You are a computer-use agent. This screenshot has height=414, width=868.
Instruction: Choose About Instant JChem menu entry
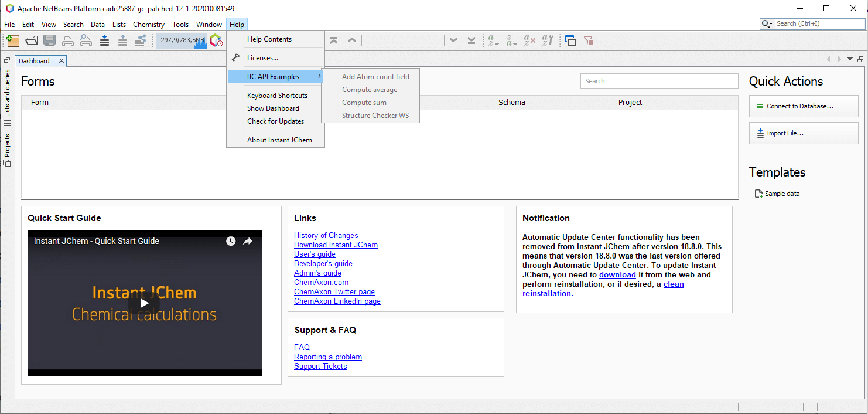[x=279, y=140]
